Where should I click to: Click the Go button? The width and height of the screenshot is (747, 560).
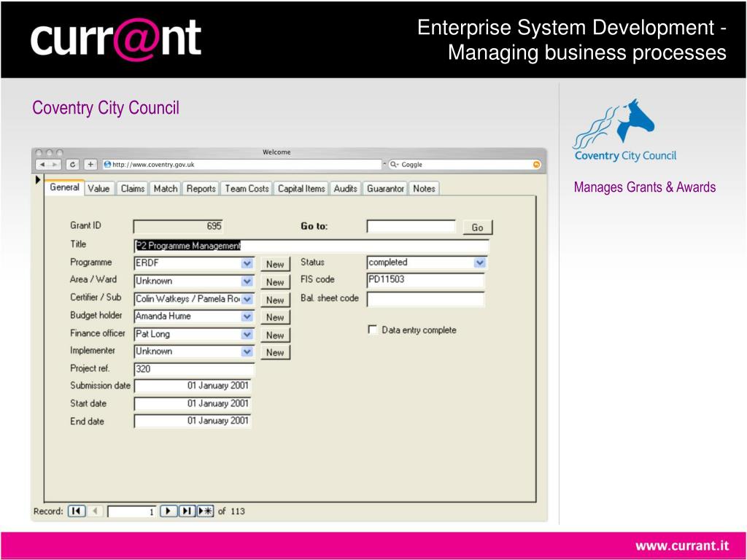tap(477, 227)
